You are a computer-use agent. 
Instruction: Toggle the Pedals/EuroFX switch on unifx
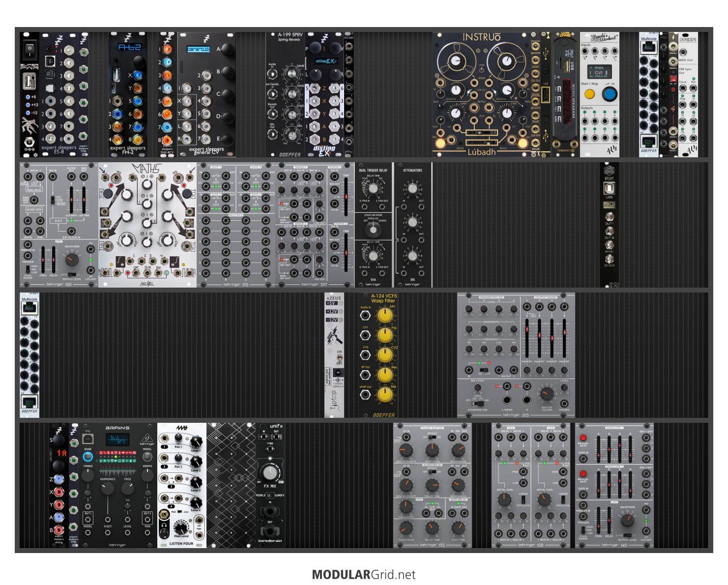270,495
